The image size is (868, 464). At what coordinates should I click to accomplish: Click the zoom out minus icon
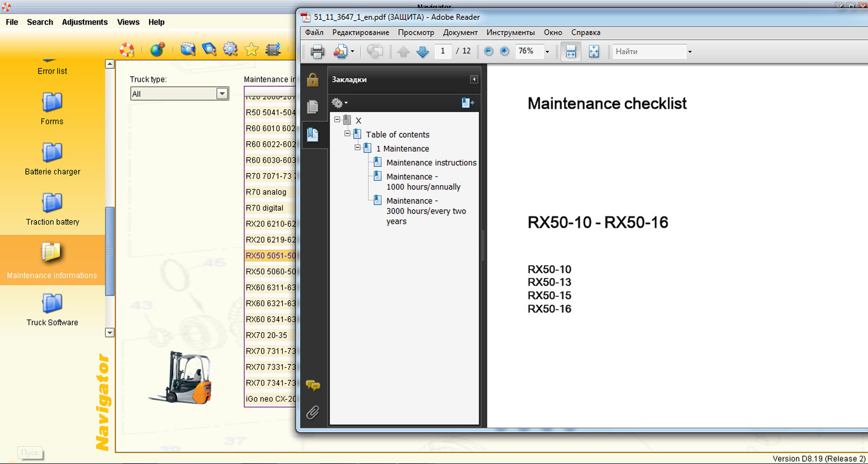[x=488, y=51]
